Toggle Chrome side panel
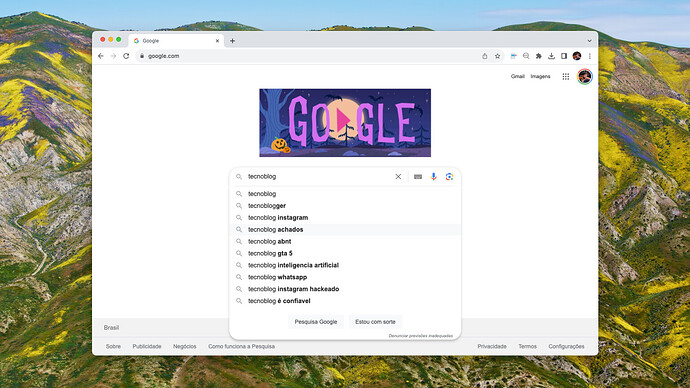 tap(564, 56)
